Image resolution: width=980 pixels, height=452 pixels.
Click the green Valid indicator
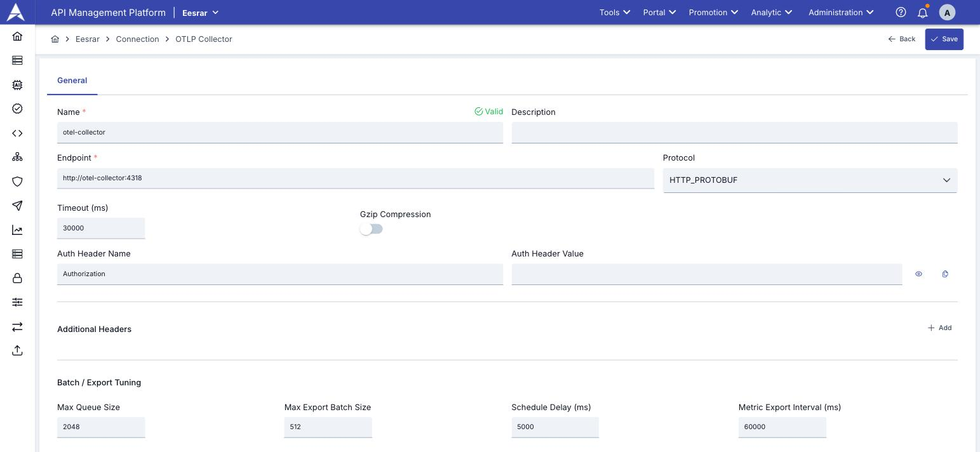click(488, 111)
